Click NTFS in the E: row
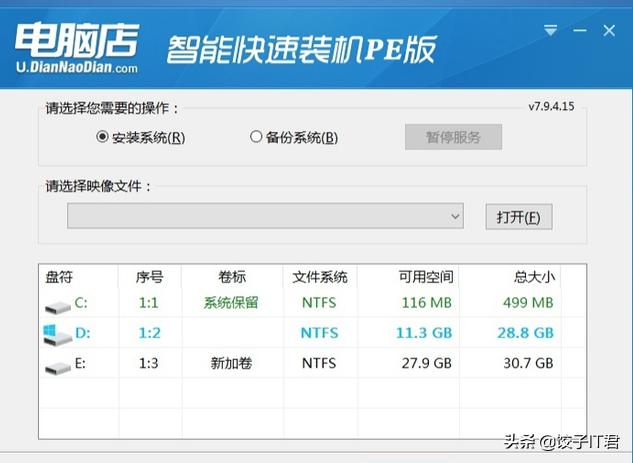 pyautogui.click(x=319, y=363)
